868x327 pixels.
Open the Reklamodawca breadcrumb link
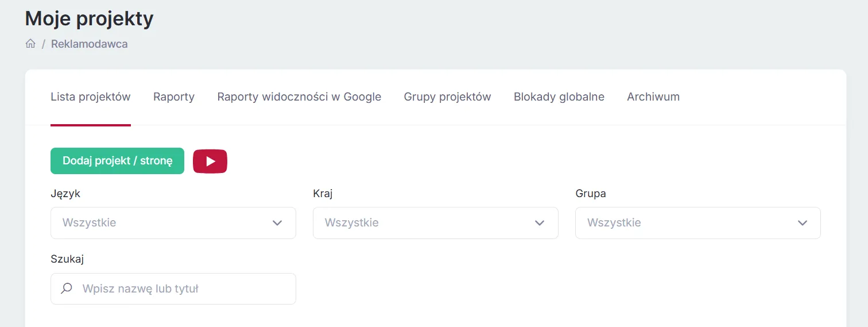[90, 44]
